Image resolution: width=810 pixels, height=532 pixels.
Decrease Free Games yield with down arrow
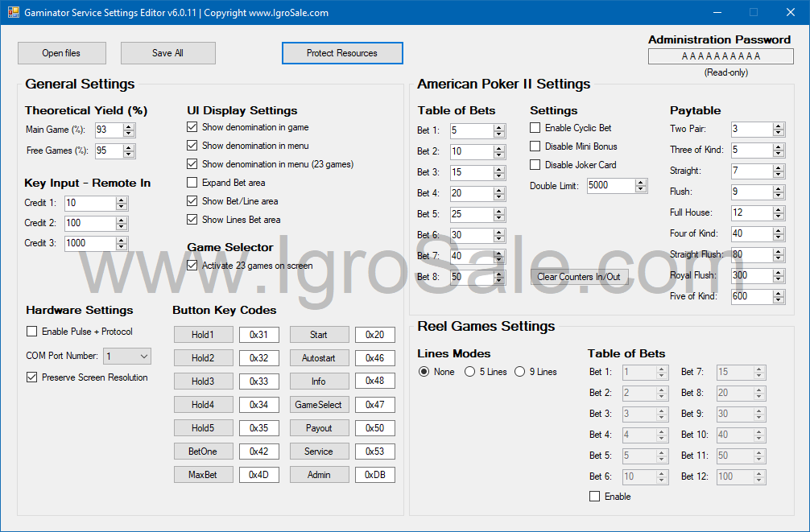click(129, 155)
